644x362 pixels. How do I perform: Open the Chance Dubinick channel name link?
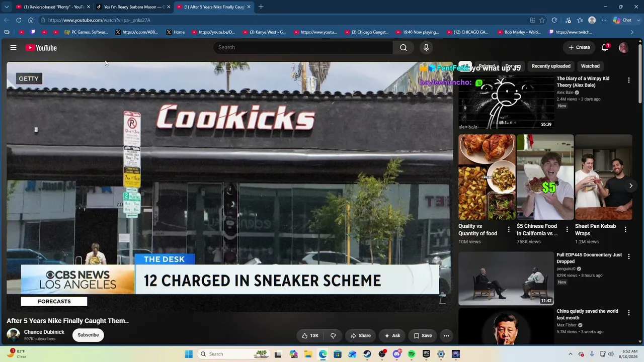(x=44, y=332)
